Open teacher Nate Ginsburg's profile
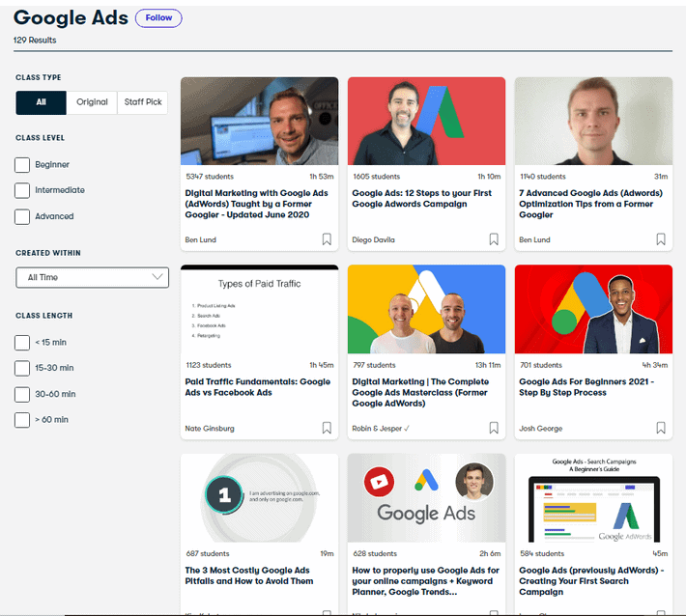This screenshot has width=686, height=616. 210,429
